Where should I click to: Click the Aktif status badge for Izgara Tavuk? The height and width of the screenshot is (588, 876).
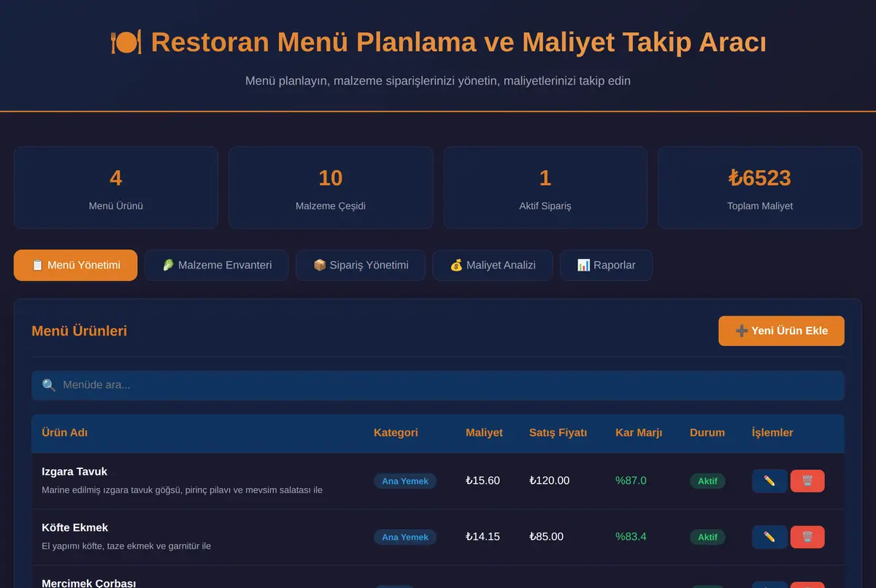(707, 481)
